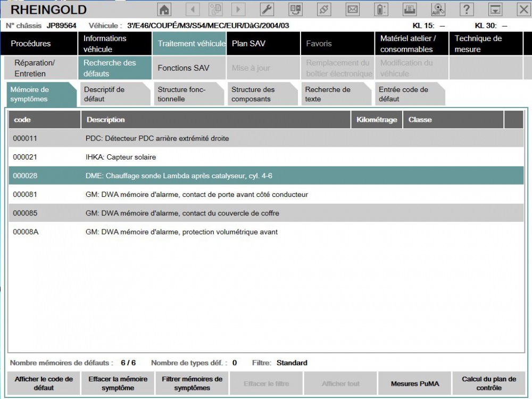Viewport: 532px width, 399px height.
Task: Switch to Mémoire de symptômes tab
Action: [x=41, y=94]
